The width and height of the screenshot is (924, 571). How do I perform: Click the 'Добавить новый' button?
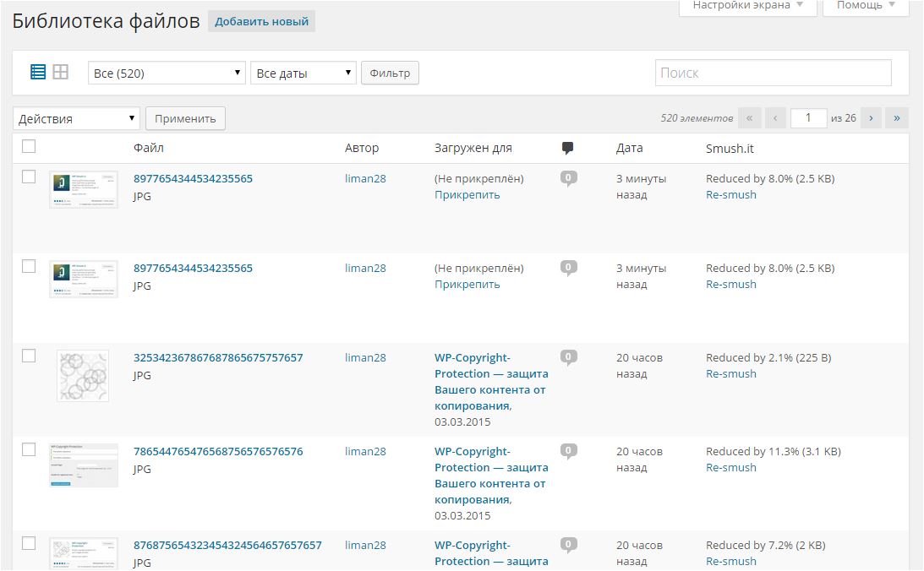261,22
